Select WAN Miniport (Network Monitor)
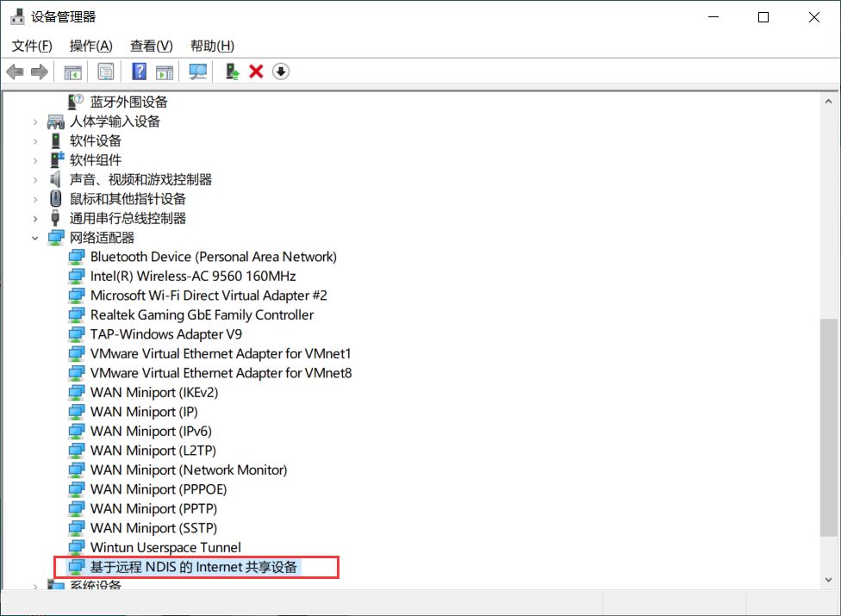This screenshot has height=616, width=841. pos(189,470)
